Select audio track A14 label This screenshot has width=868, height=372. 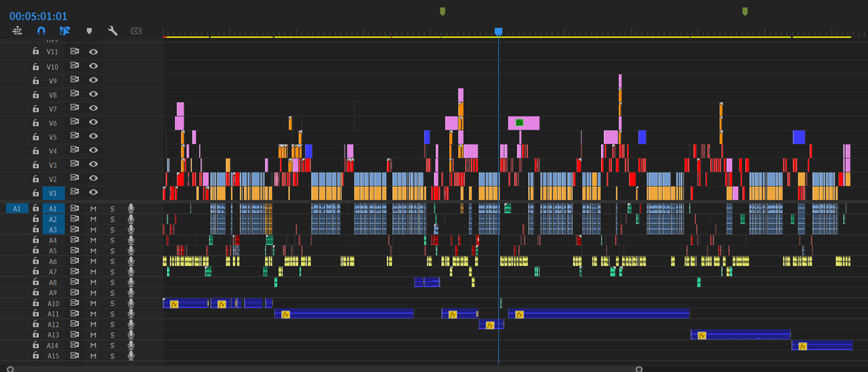tap(53, 346)
